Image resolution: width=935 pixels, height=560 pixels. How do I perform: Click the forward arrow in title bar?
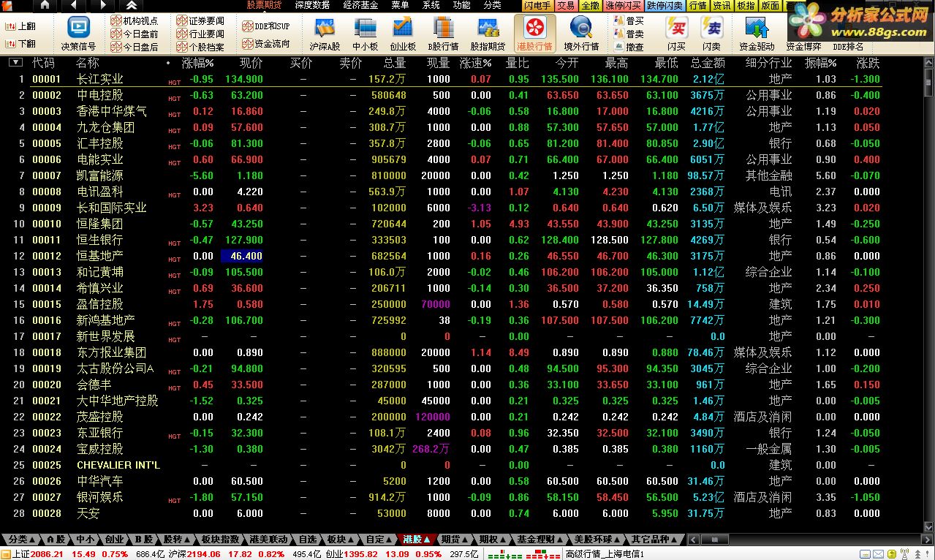102,5
